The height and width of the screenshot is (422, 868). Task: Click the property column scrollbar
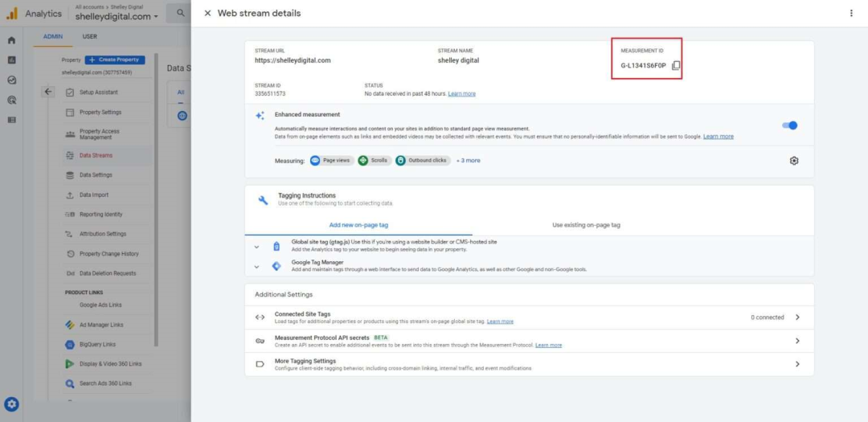pyautogui.click(x=156, y=199)
